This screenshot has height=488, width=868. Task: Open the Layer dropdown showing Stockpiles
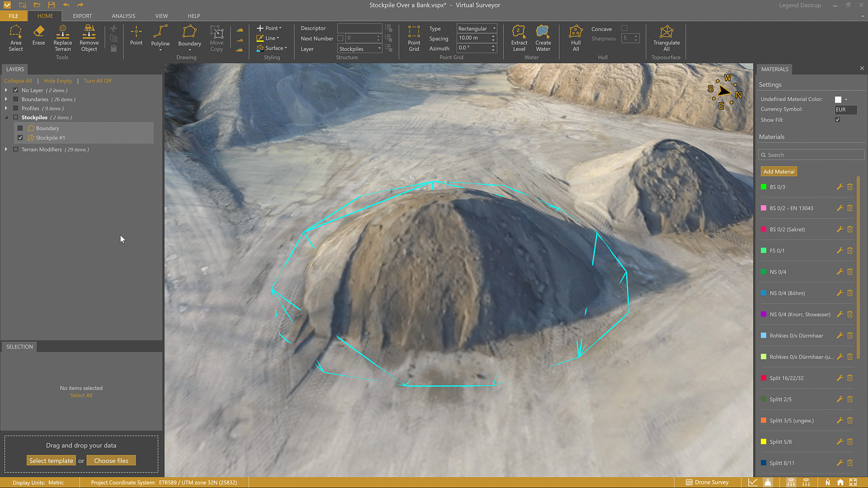pyautogui.click(x=360, y=49)
